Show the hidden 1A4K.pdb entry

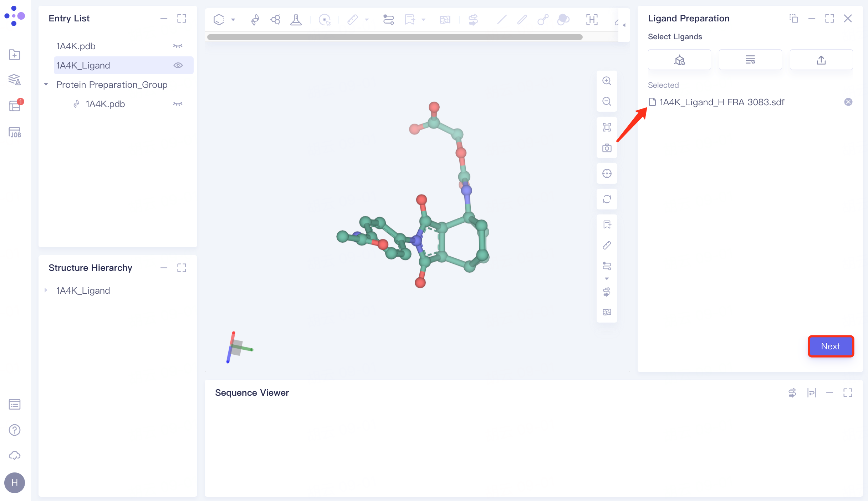pyautogui.click(x=178, y=46)
